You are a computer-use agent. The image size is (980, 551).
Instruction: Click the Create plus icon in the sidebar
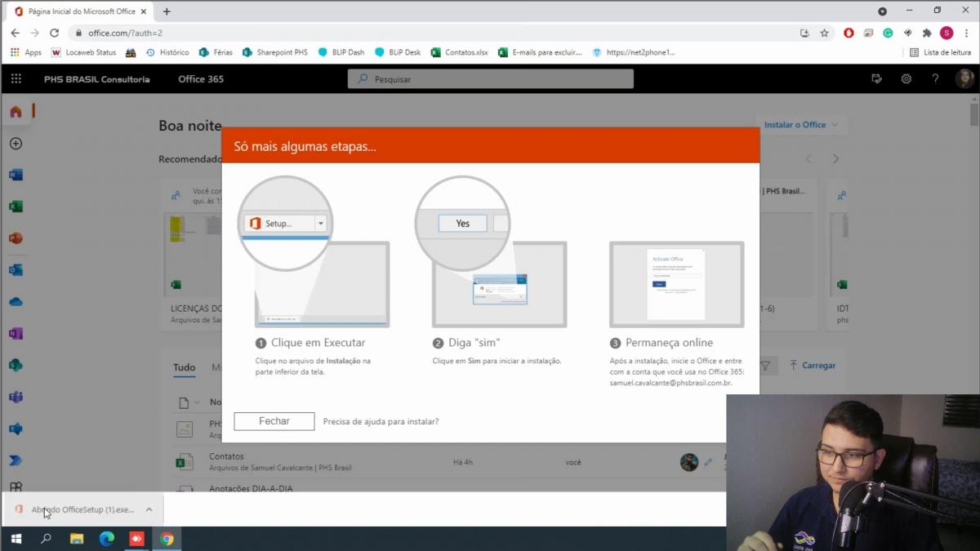pyautogui.click(x=16, y=144)
